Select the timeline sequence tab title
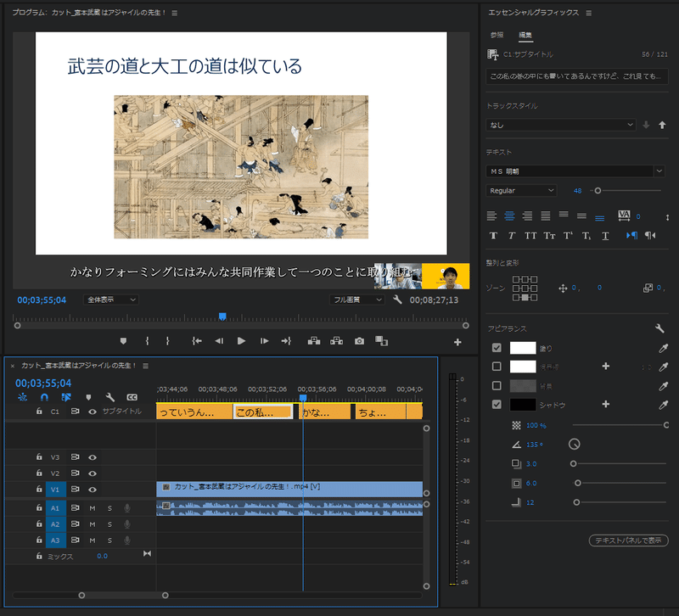The height and width of the screenshot is (616, 679). tap(79, 366)
